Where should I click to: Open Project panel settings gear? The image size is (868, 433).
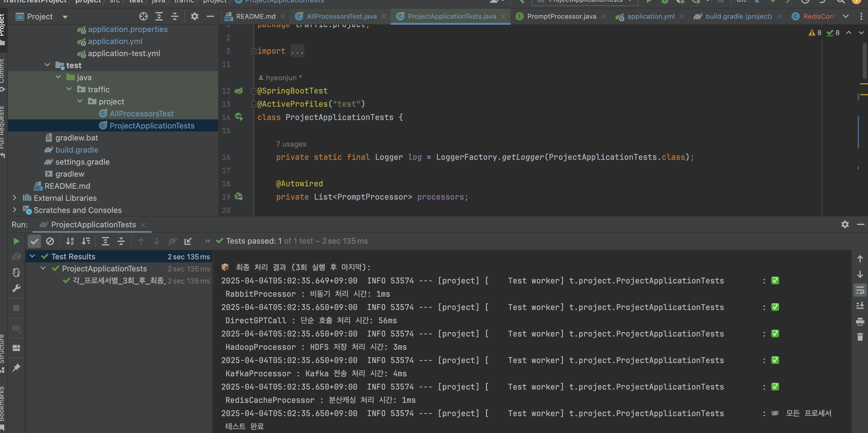coord(194,17)
